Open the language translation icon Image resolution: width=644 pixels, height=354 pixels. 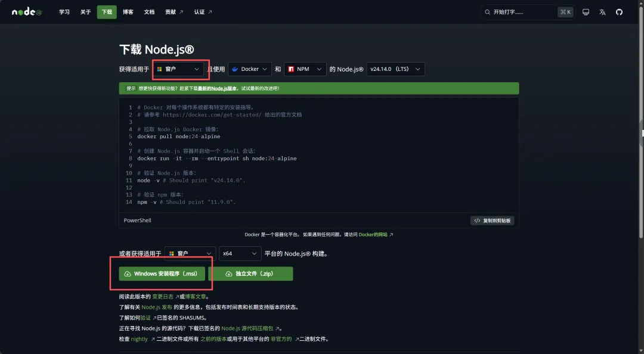(602, 12)
